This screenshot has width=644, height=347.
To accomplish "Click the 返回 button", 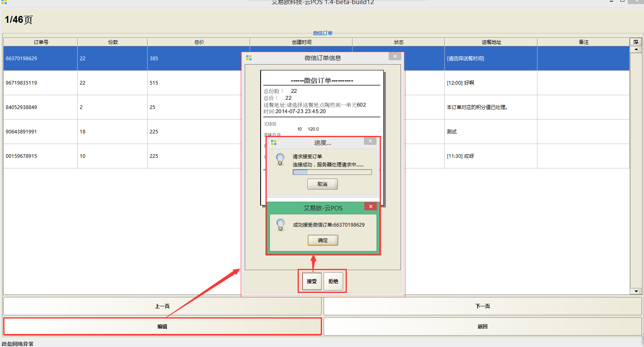I will point(483,326).
